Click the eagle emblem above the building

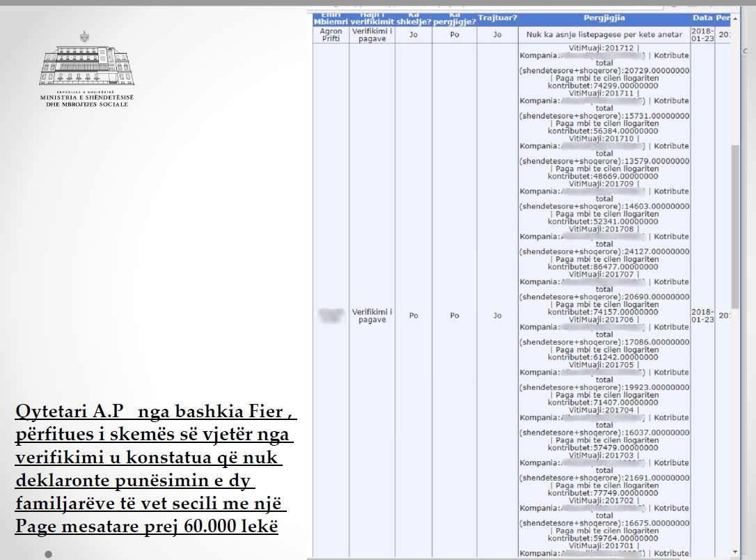pos(86,36)
